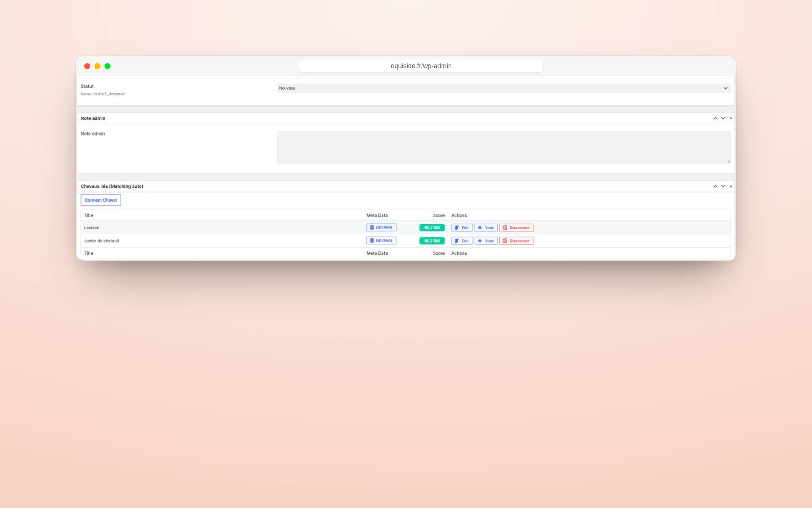The height and width of the screenshot is (508, 812).
Task: Edit the Louison horse entry
Action: (x=462, y=228)
